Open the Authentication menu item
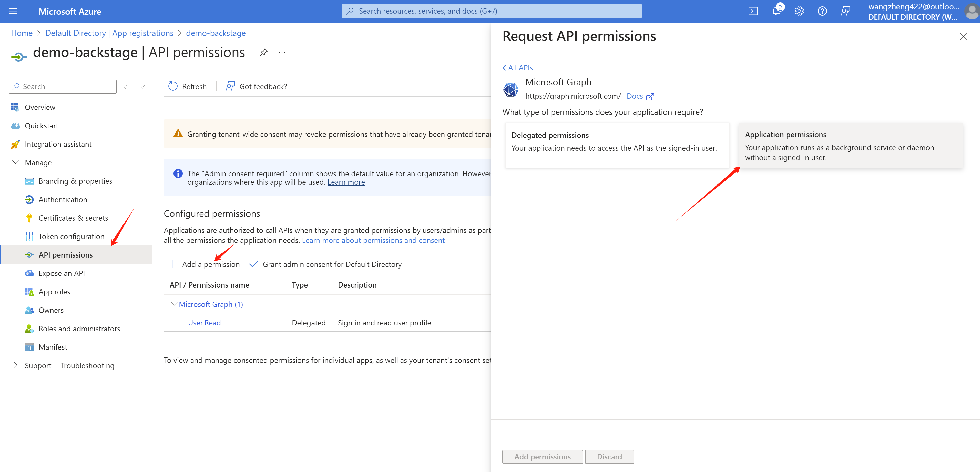The height and width of the screenshot is (472, 980). point(63,199)
